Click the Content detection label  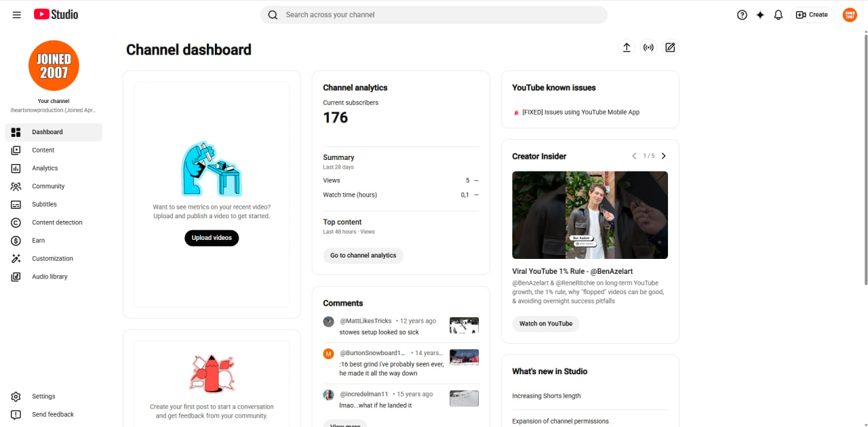pyautogui.click(x=57, y=222)
